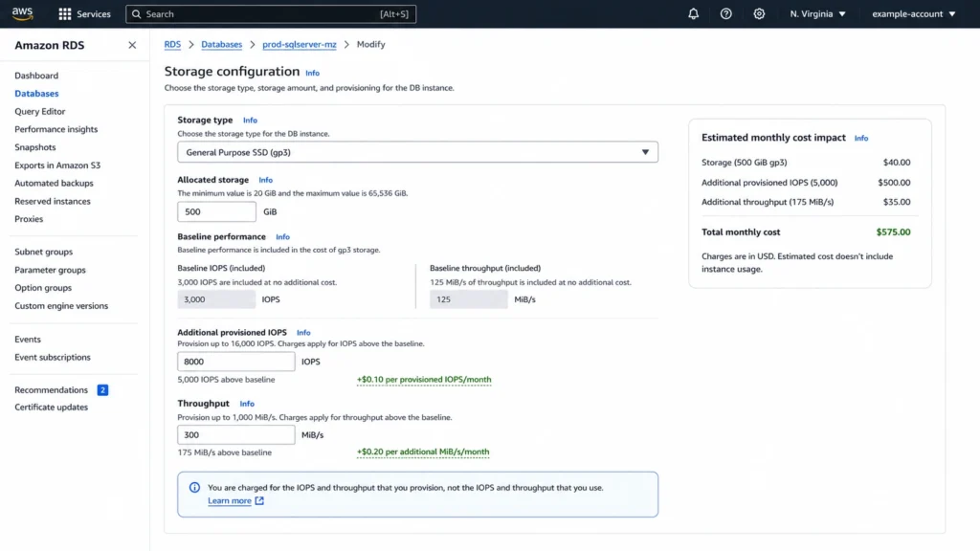
Task: Click the info circle icon in the notice box
Action: (x=194, y=487)
